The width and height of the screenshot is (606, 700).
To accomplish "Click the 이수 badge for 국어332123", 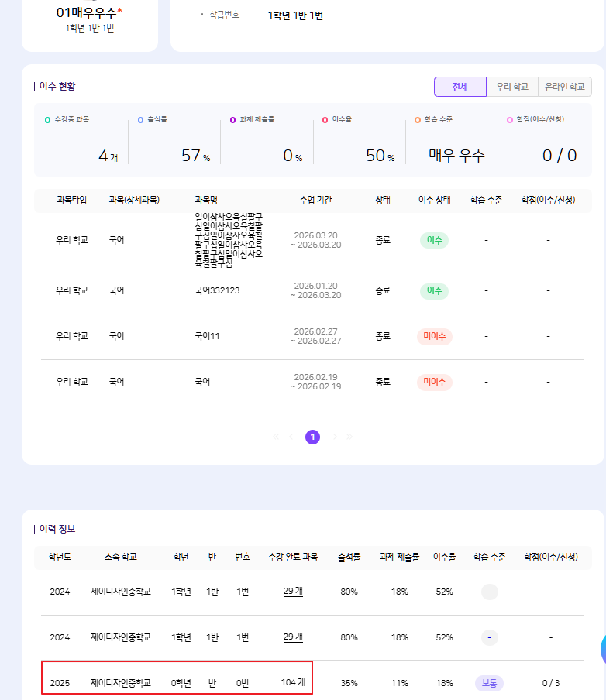I will click(x=434, y=291).
